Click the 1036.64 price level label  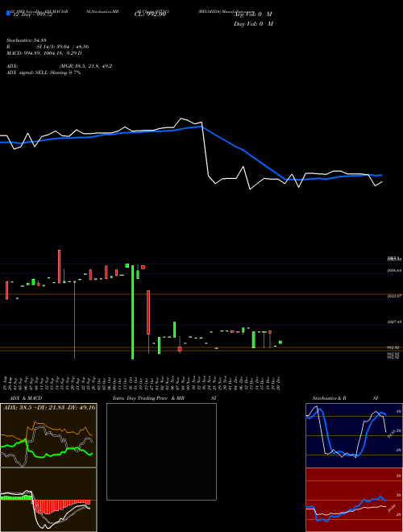coord(394,270)
